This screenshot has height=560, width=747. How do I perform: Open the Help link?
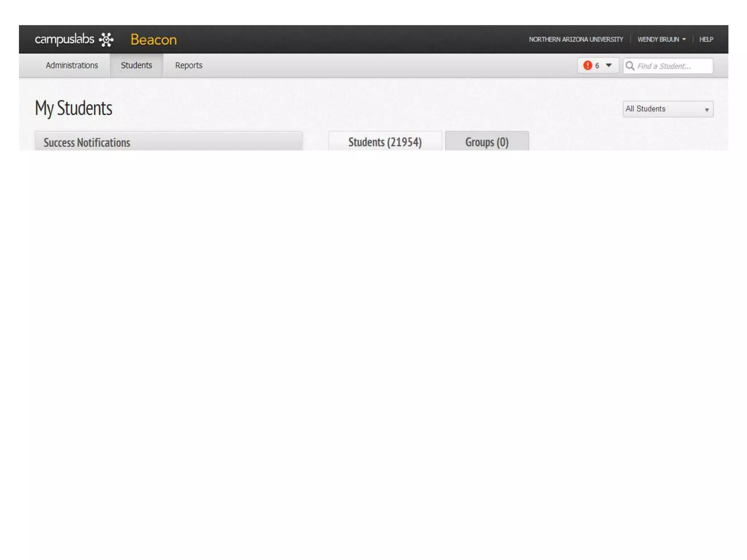[x=706, y=39]
